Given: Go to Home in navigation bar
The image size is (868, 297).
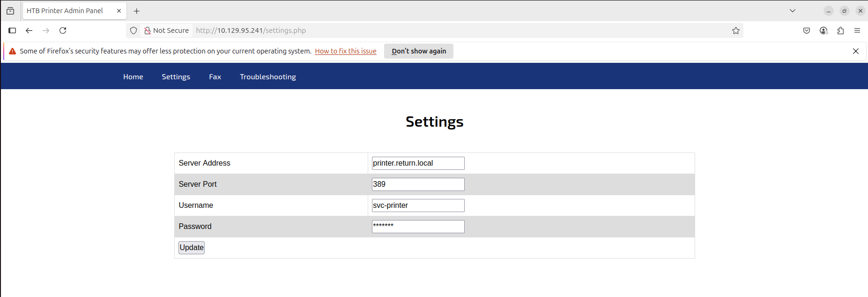Looking at the screenshot, I should (133, 77).
